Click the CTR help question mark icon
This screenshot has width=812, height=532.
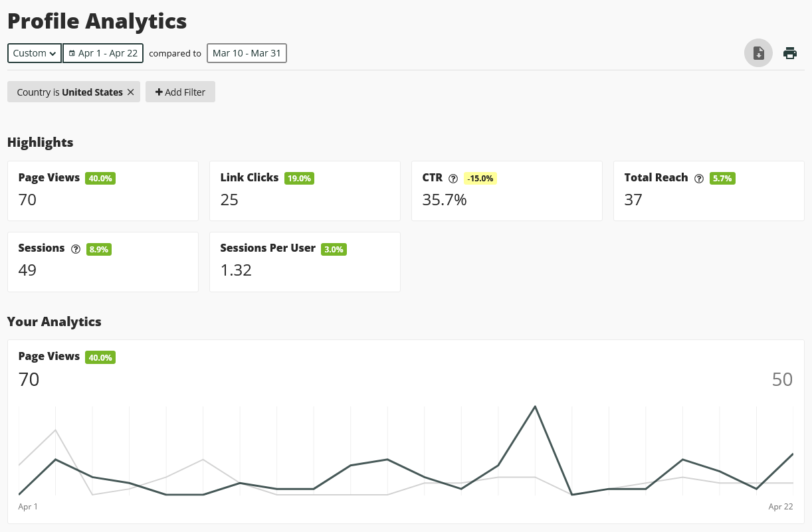click(x=453, y=179)
